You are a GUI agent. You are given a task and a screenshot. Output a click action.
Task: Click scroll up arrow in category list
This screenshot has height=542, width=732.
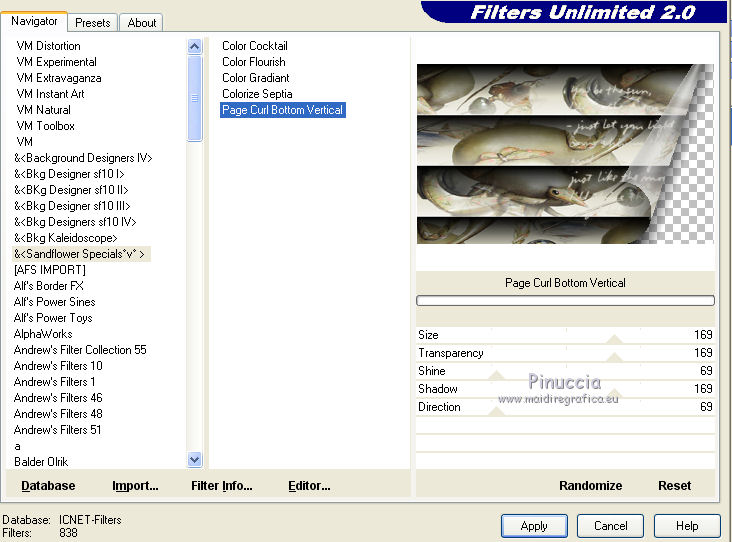195,46
